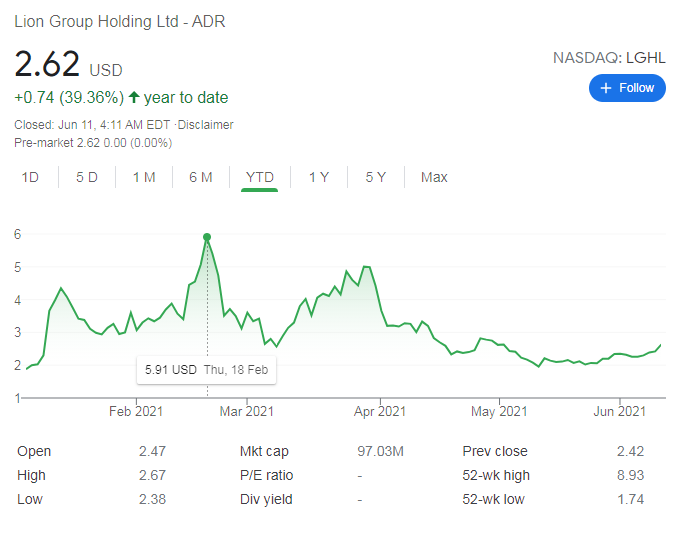
Task: Click the Feb 2021 axis label
Action: 136,412
